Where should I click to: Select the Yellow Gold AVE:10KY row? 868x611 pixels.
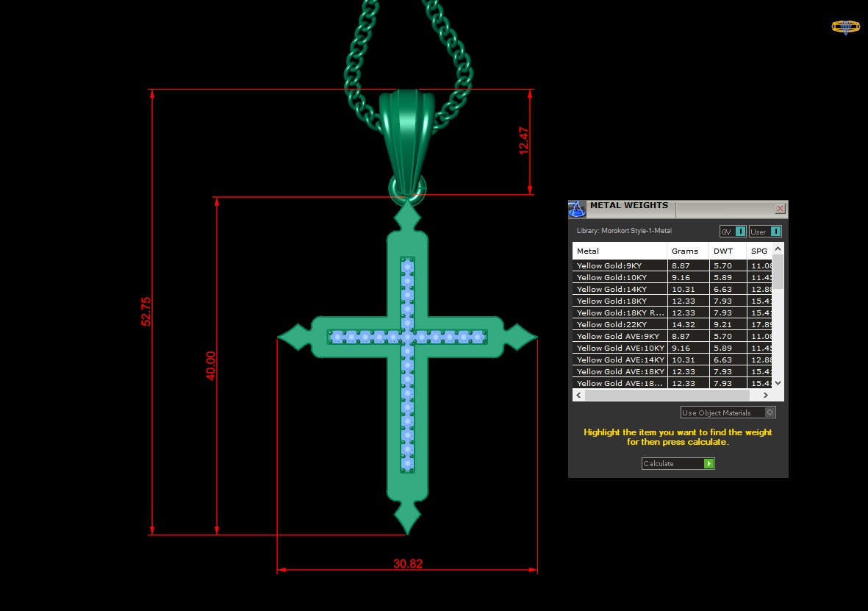672,348
